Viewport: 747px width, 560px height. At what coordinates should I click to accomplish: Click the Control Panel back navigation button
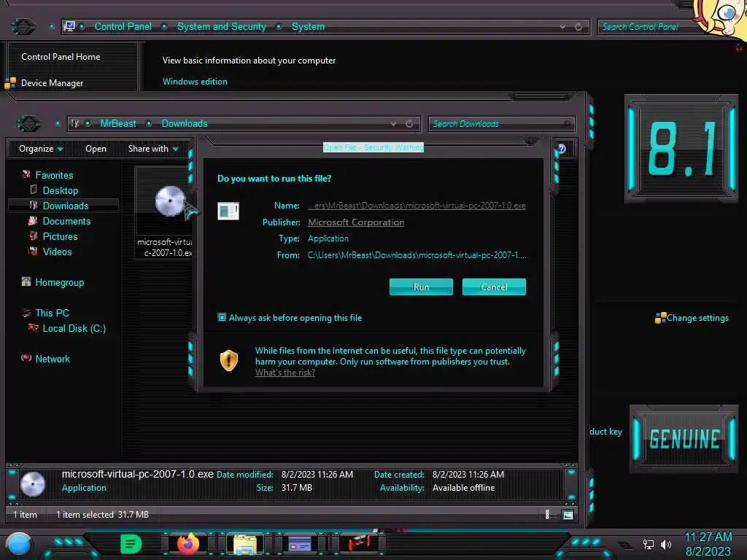point(23,26)
